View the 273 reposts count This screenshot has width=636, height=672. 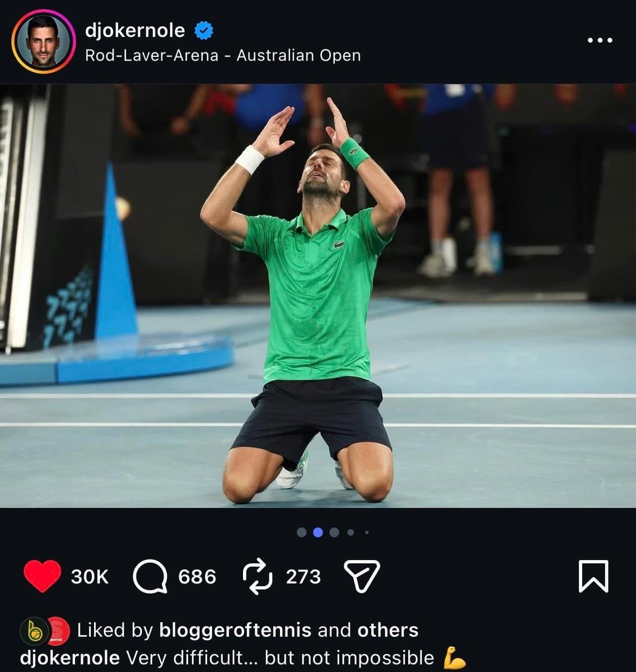pyautogui.click(x=303, y=577)
